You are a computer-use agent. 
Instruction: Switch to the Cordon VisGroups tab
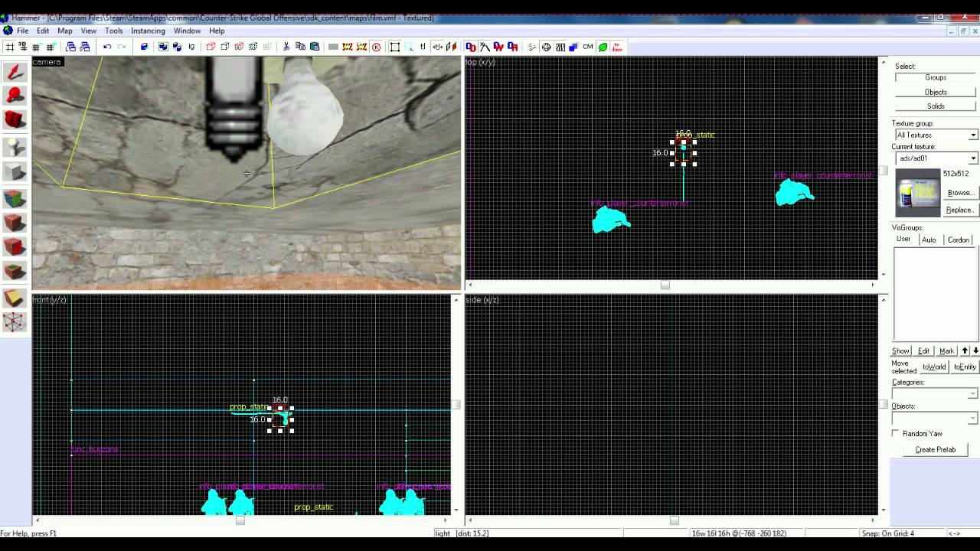(959, 240)
